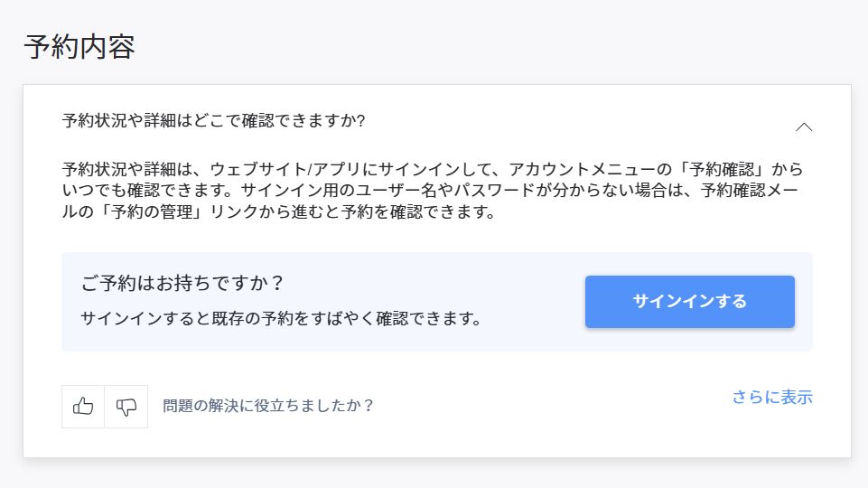Collapse the FAQ answer with the chevron
This screenshot has width=868, height=488.
point(804,127)
